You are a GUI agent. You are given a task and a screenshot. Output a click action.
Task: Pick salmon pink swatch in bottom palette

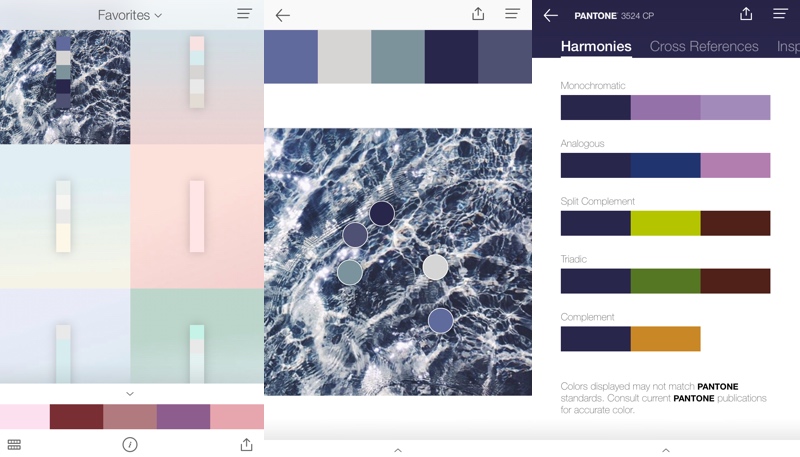point(237,417)
